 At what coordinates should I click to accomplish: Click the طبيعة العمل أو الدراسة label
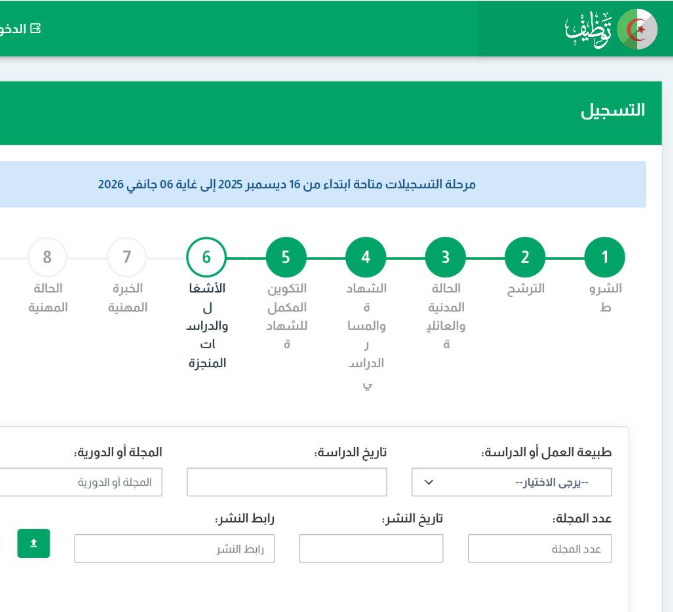tap(546, 452)
